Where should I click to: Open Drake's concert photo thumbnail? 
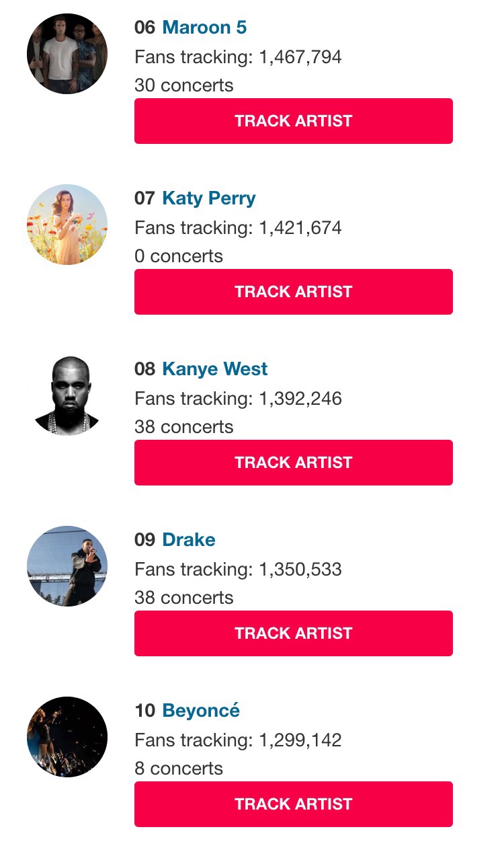click(x=67, y=566)
